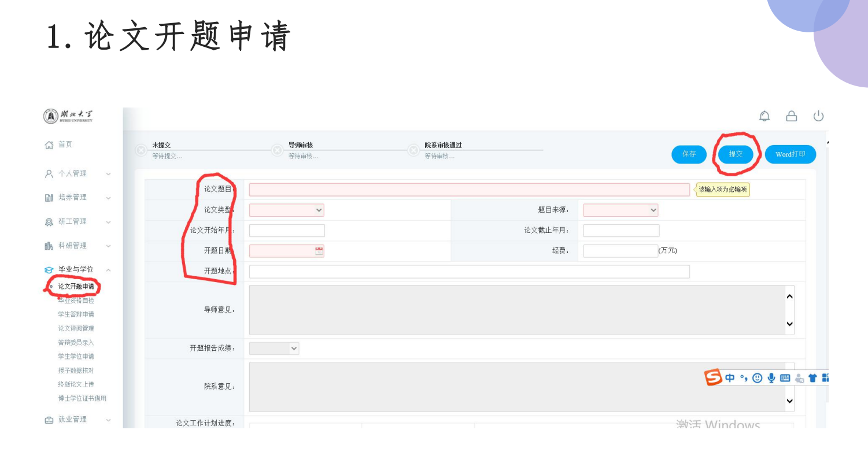The image size is (868, 467).
Task: Click the notification bell icon
Action: point(764,116)
